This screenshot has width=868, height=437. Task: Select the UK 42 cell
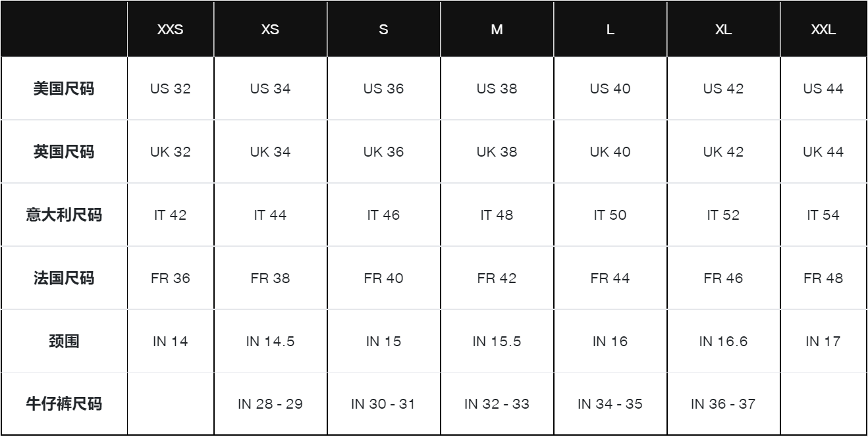point(723,152)
